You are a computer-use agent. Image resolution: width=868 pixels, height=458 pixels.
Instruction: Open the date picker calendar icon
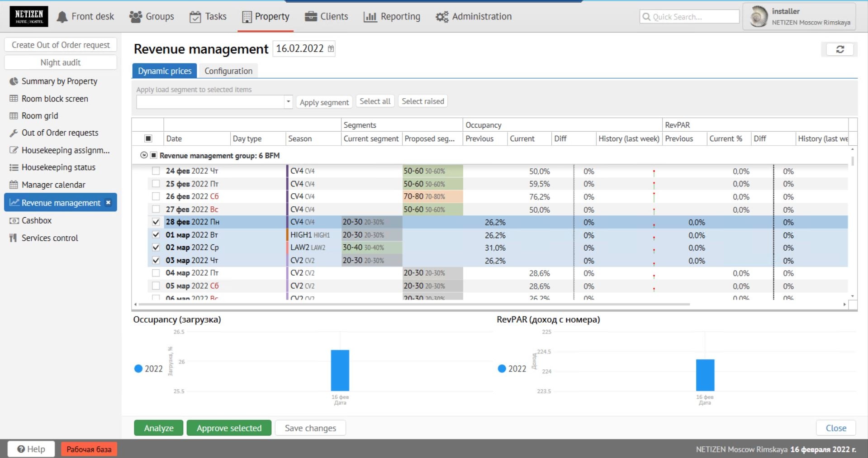point(331,49)
